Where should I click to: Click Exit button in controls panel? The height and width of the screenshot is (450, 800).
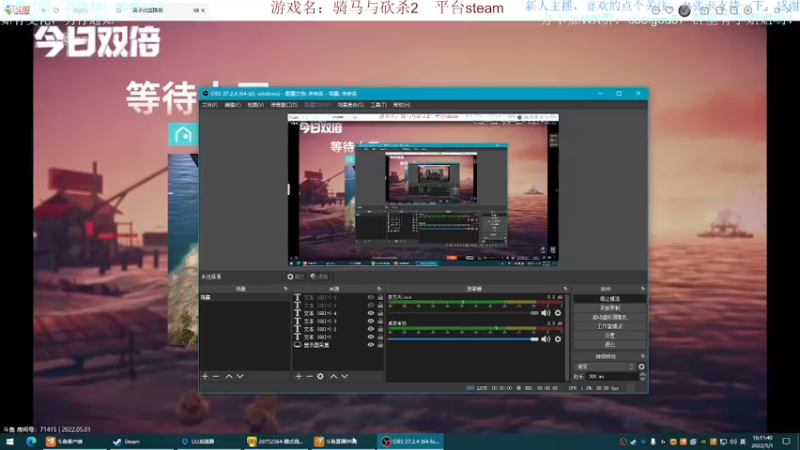click(610, 345)
